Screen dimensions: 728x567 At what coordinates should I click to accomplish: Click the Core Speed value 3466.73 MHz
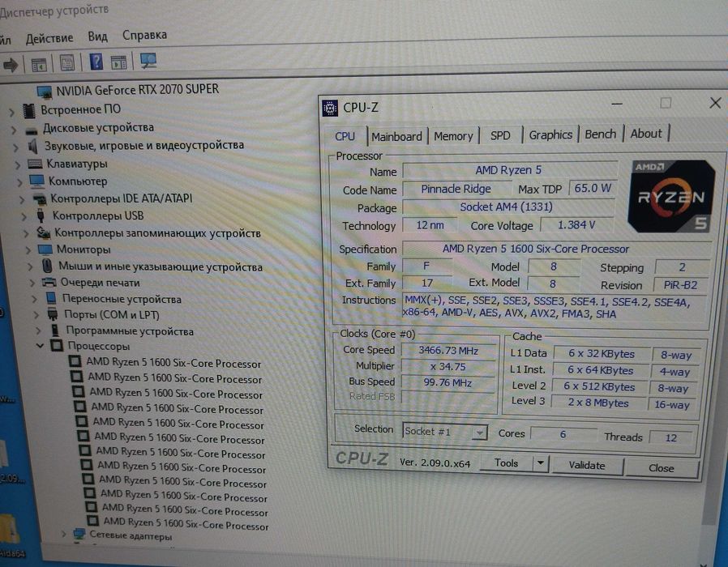[x=448, y=351]
